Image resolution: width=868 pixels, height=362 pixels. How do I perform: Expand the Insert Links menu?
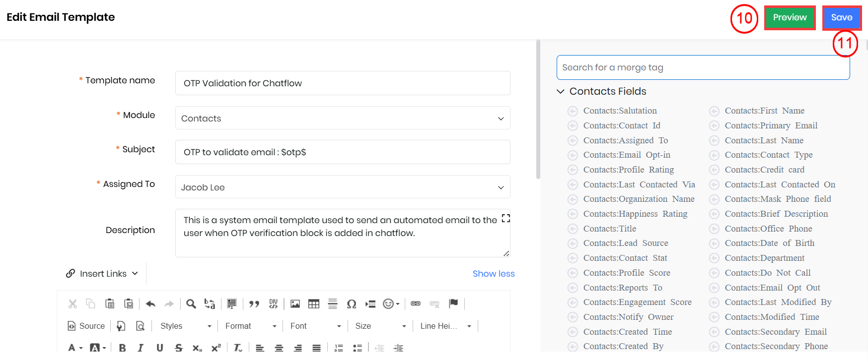[x=102, y=274]
